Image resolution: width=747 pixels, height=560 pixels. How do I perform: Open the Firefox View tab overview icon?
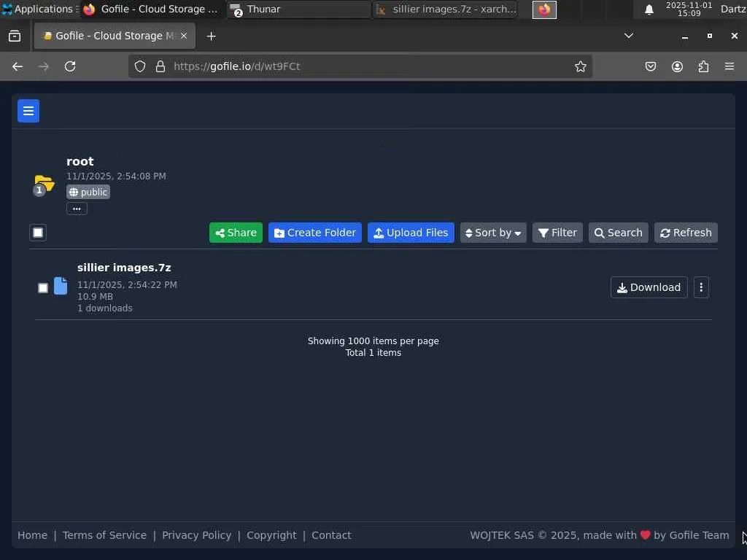tap(15, 36)
